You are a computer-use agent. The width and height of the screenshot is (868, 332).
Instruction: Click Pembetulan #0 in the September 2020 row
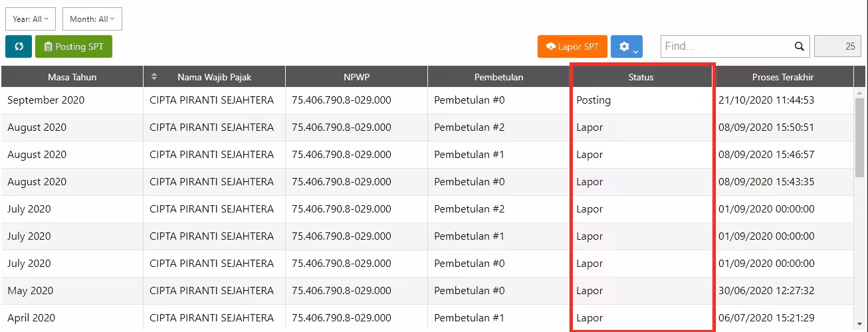(469, 100)
